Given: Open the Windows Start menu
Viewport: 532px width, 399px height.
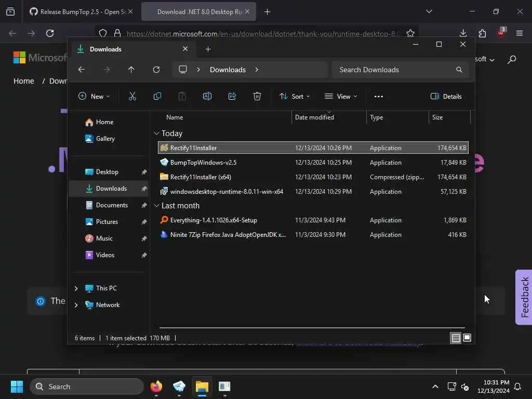Looking at the screenshot, I should [x=17, y=387].
